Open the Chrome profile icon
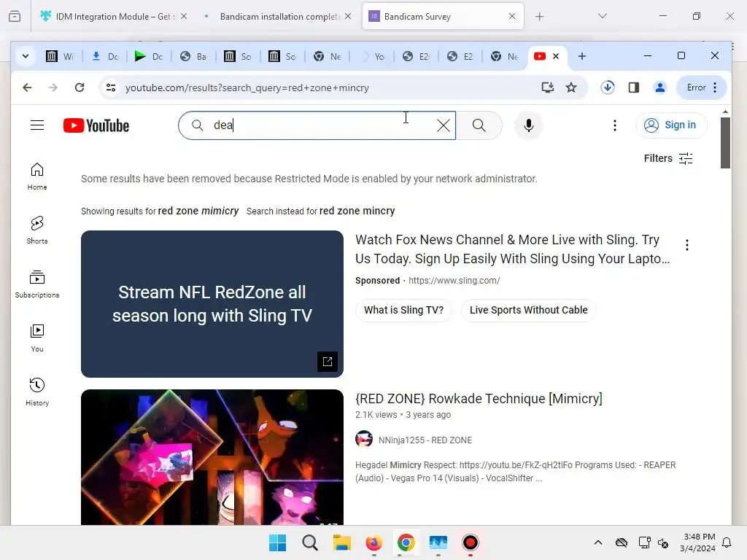The width and height of the screenshot is (747, 560). (659, 87)
